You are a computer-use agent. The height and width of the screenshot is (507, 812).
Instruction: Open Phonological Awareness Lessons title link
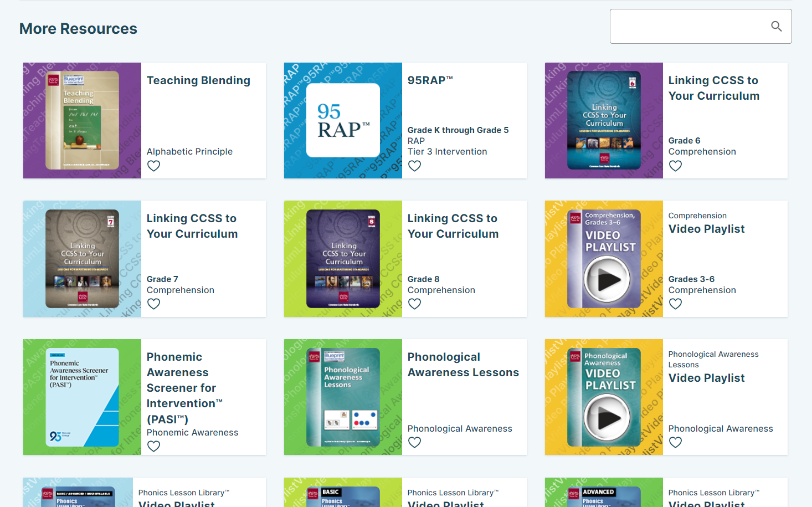[x=463, y=365]
